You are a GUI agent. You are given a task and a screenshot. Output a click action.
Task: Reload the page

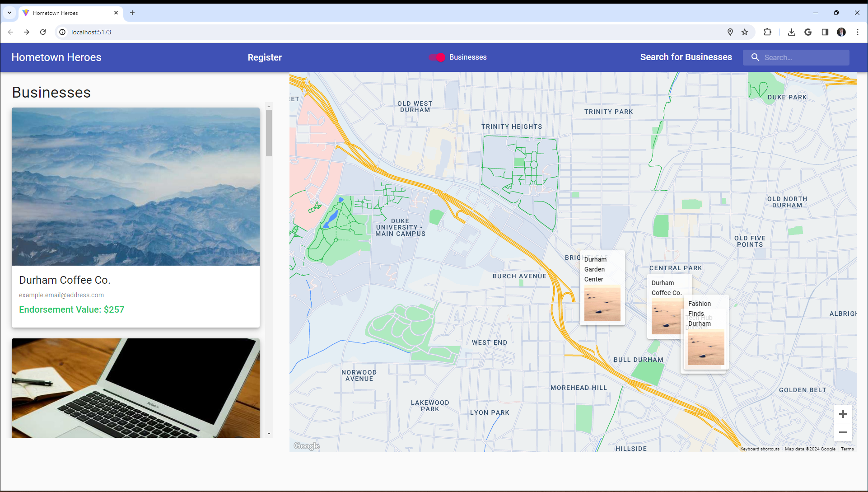coord(43,32)
